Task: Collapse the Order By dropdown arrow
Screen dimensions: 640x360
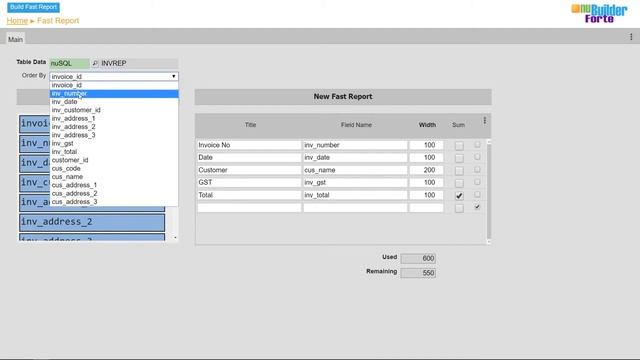Action: 173,76
